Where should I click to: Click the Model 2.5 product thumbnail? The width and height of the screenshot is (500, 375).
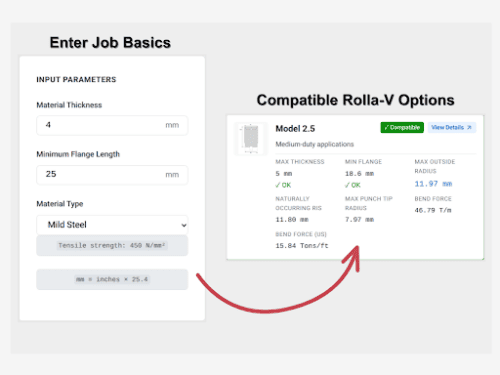[x=251, y=138]
